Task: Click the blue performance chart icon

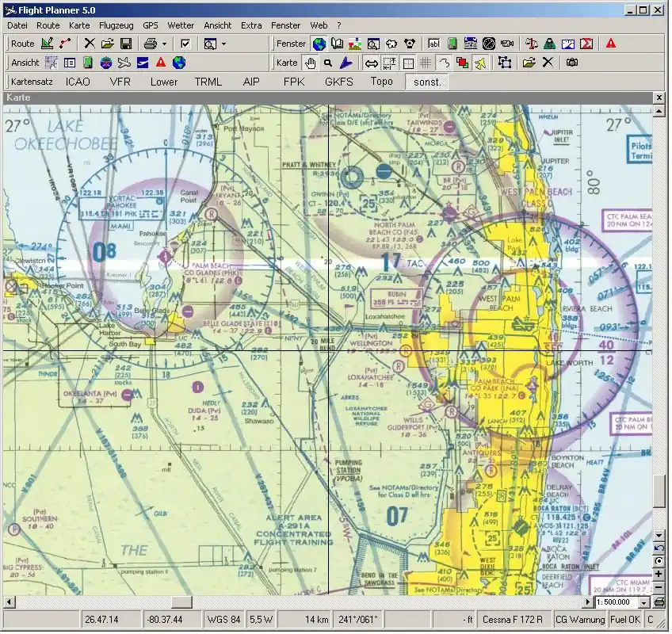Action: tap(568, 44)
